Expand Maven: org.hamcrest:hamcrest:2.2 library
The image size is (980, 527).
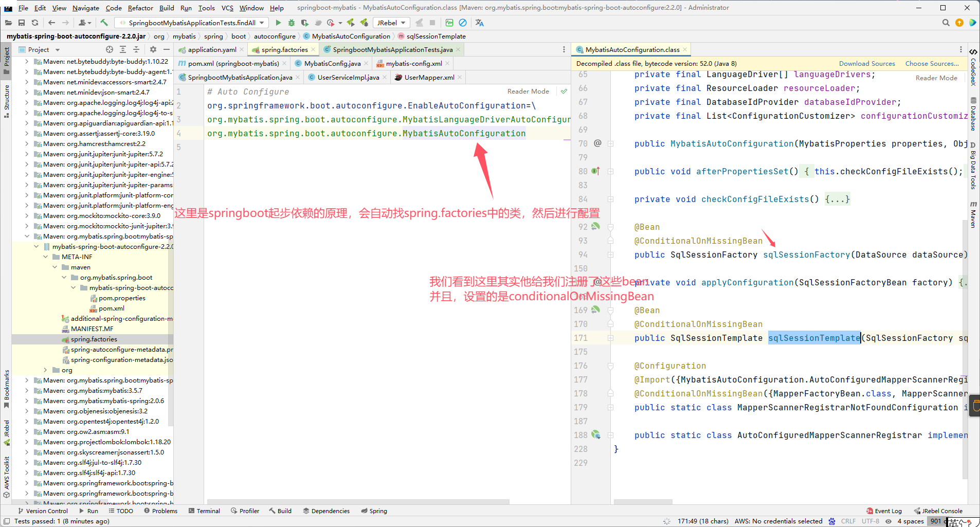tap(27, 143)
